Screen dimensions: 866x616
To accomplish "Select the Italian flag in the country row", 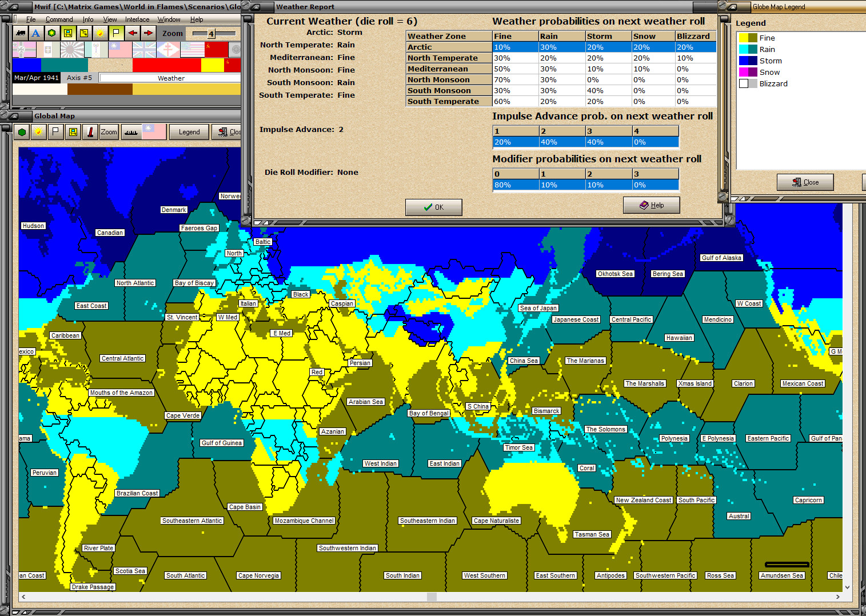I will click(49, 50).
